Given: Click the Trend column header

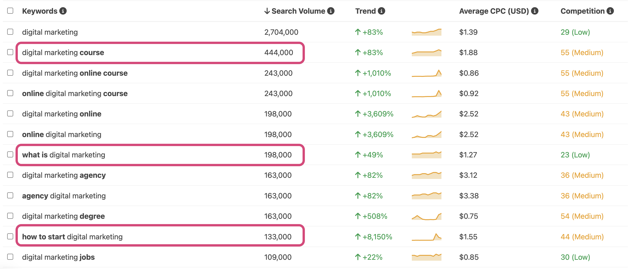Looking at the screenshot, I should click(366, 11).
